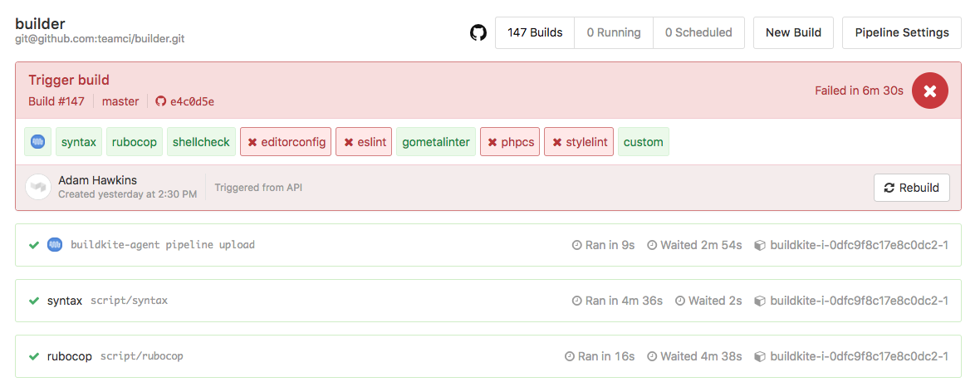The image size is (980, 387).
Task: Open the 147 Builds tab
Action: [535, 33]
